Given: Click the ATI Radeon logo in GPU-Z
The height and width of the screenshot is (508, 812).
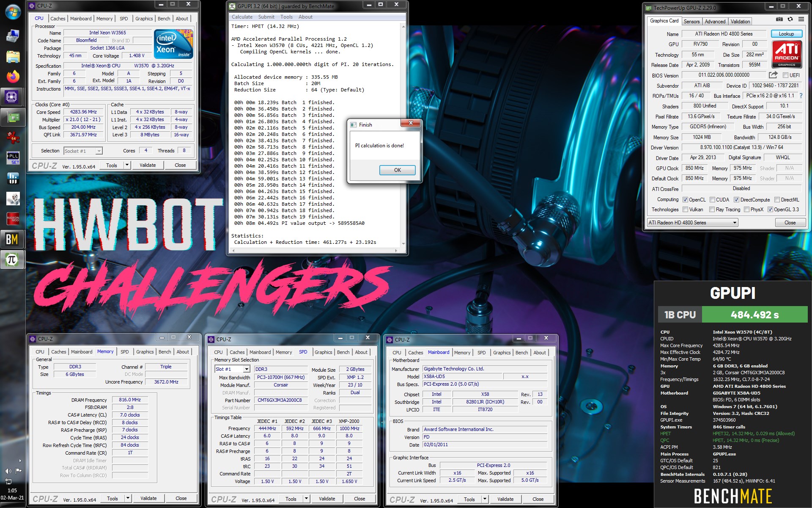Looking at the screenshot, I should point(787,54).
